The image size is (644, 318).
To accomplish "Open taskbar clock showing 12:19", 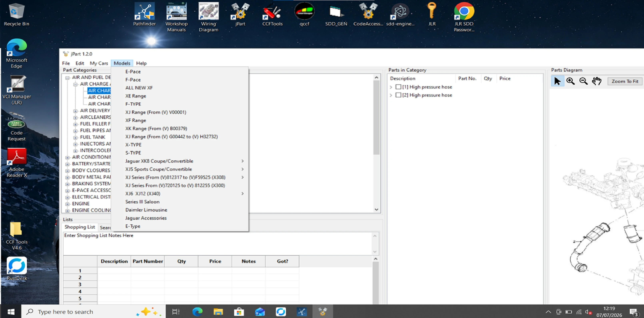I will point(609,312).
